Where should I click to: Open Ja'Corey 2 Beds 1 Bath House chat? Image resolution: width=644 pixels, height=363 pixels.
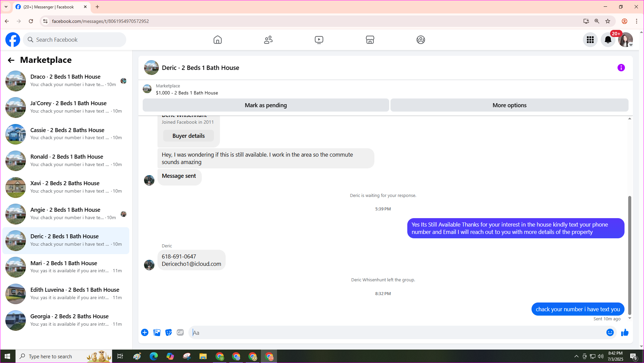click(x=66, y=107)
